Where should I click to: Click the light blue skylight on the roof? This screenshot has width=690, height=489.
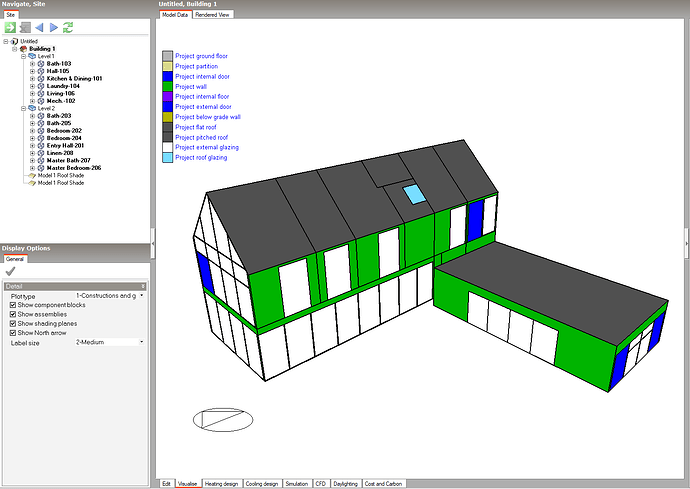point(415,194)
